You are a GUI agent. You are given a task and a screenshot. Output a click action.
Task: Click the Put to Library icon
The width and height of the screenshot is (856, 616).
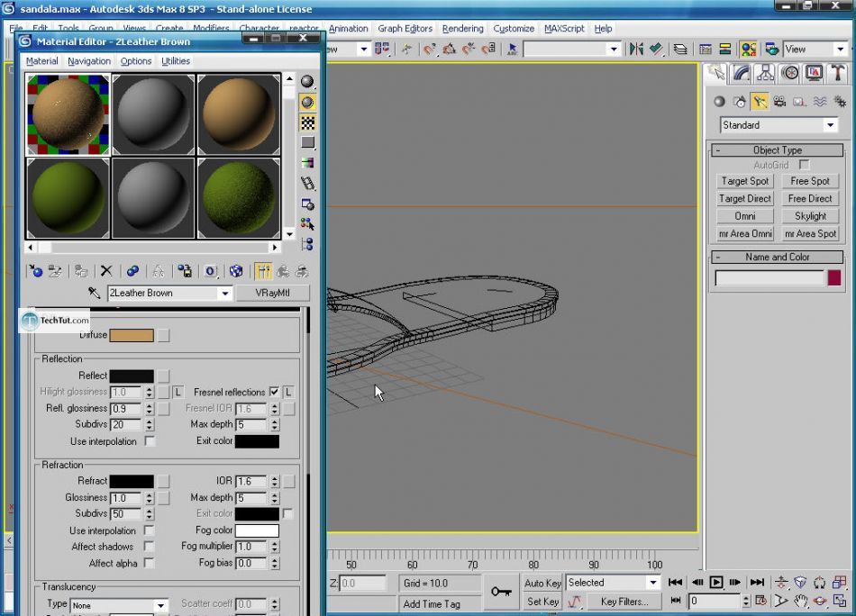tap(185, 270)
